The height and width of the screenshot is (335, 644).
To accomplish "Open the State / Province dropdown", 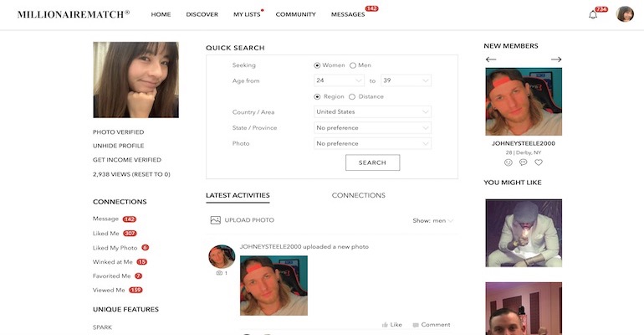I will [x=372, y=128].
